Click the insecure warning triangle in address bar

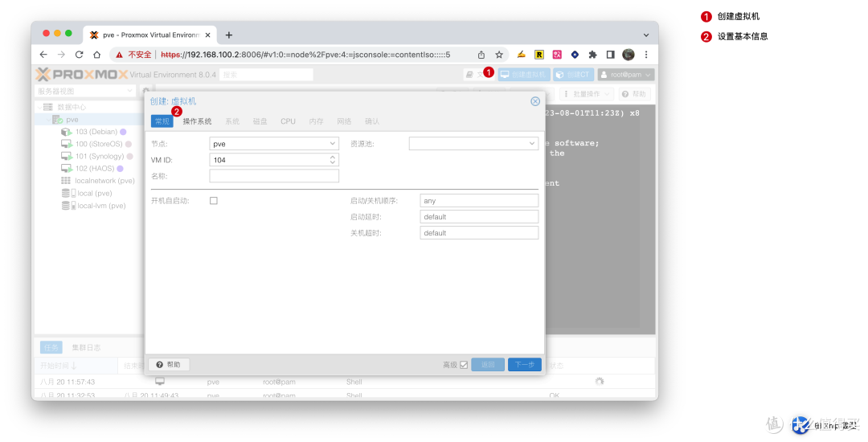click(x=119, y=55)
